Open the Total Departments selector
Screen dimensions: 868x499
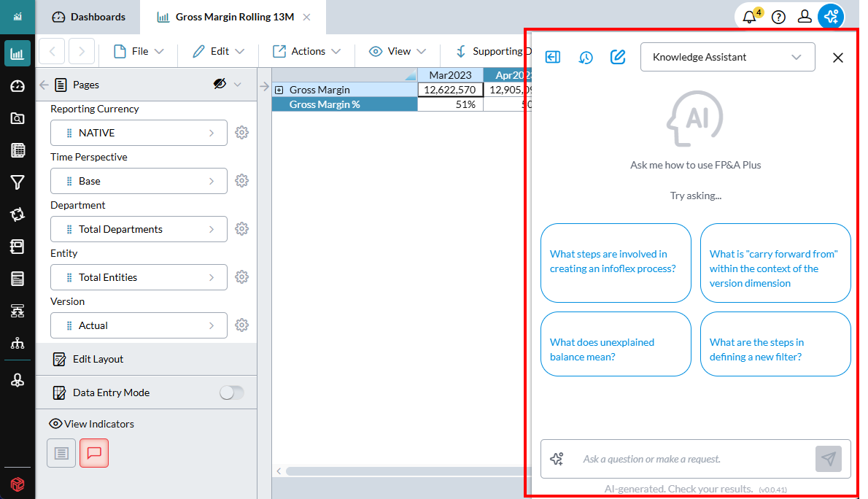click(x=139, y=229)
